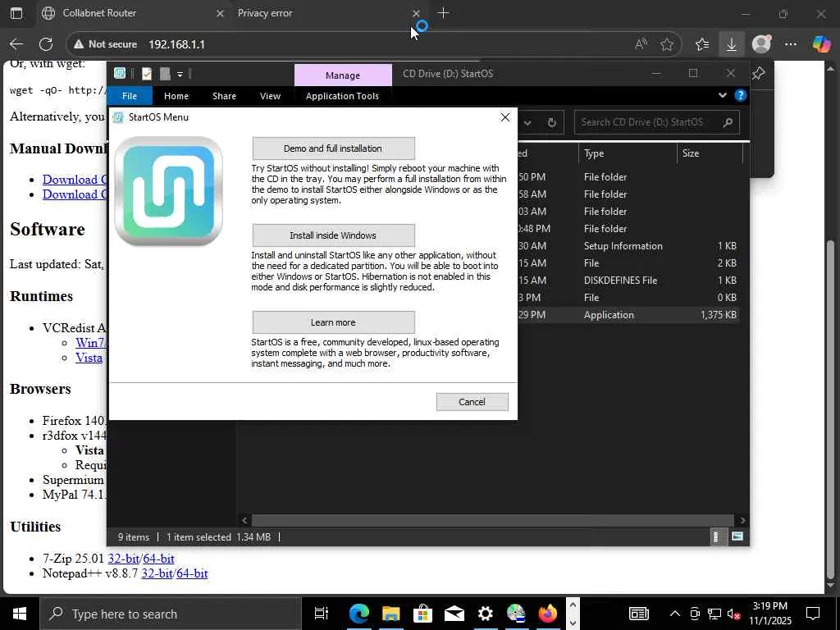840x630 pixels.
Task: Open Share tab in Explorer ribbon
Action: coord(224,96)
